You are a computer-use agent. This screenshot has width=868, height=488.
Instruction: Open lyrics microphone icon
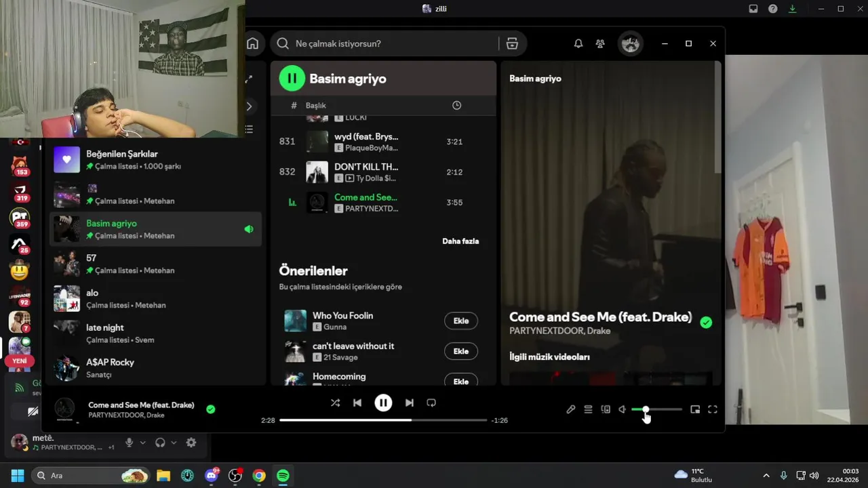(571, 409)
